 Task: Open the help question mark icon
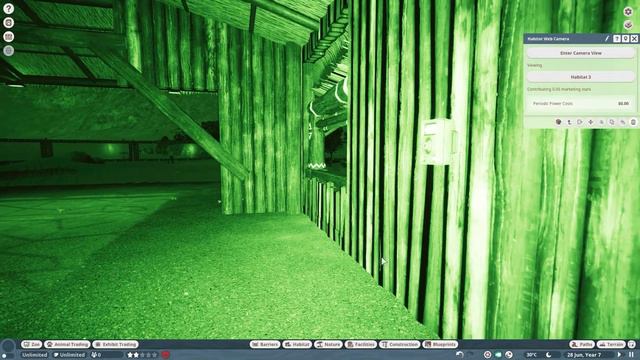tap(9, 9)
